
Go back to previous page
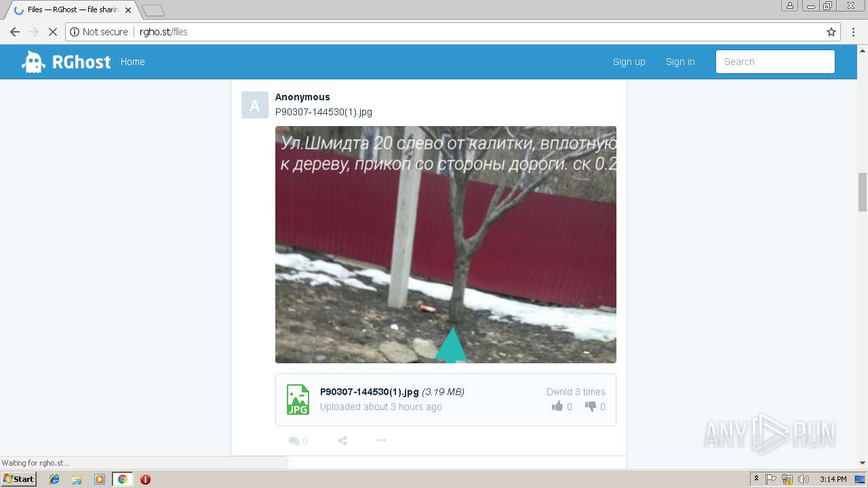(15, 32)
